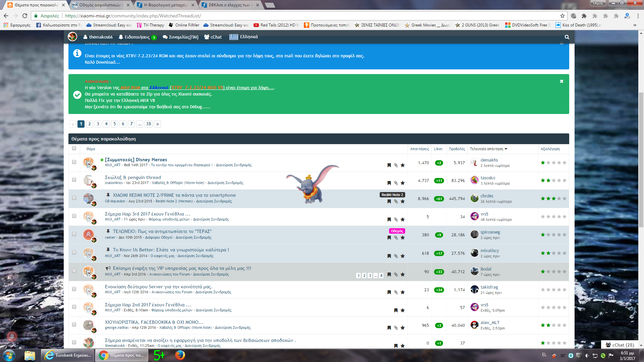Open the cChat menu item
Screen dimensions: 644x362
pyautogui.click(x=213, y=37)
